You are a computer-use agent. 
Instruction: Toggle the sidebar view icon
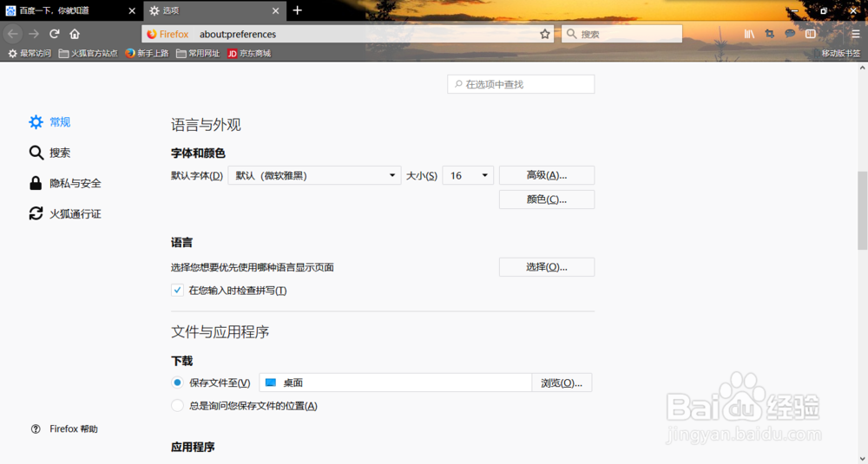811,34
